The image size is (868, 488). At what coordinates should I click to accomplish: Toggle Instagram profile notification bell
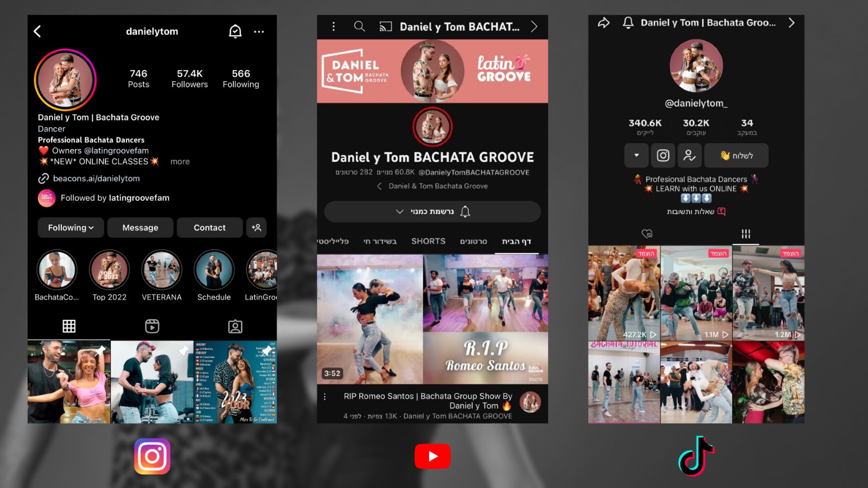(235, 31)
